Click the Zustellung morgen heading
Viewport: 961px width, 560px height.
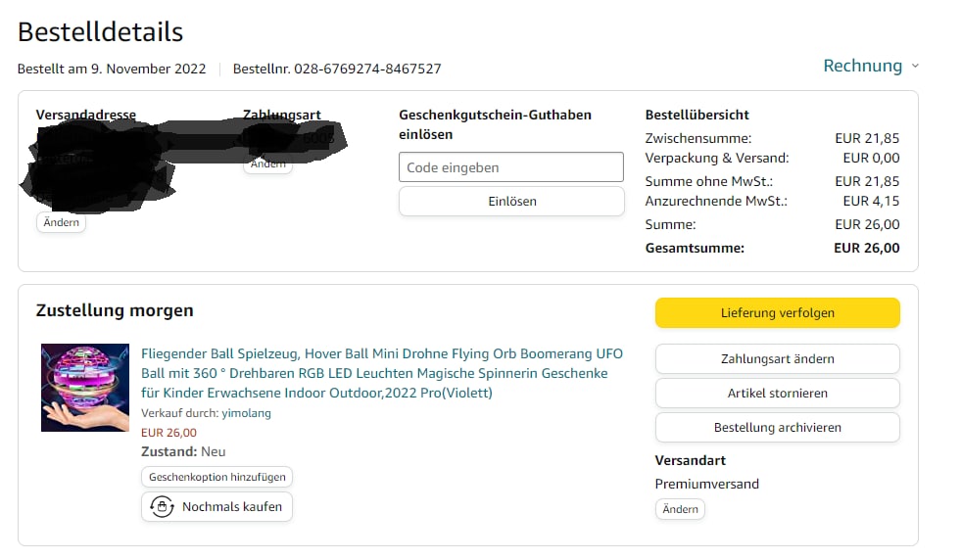(x=115, y=310)
